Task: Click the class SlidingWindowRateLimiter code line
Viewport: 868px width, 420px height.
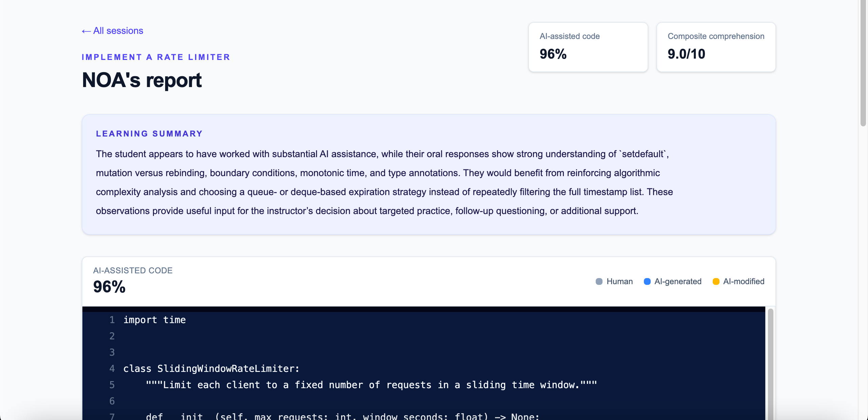Action: [x=211, y=369]
